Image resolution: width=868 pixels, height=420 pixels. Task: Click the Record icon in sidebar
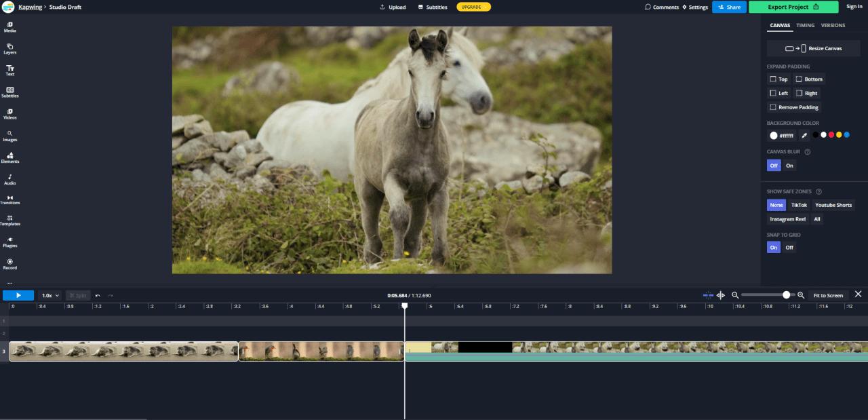(x=9, y=264)
